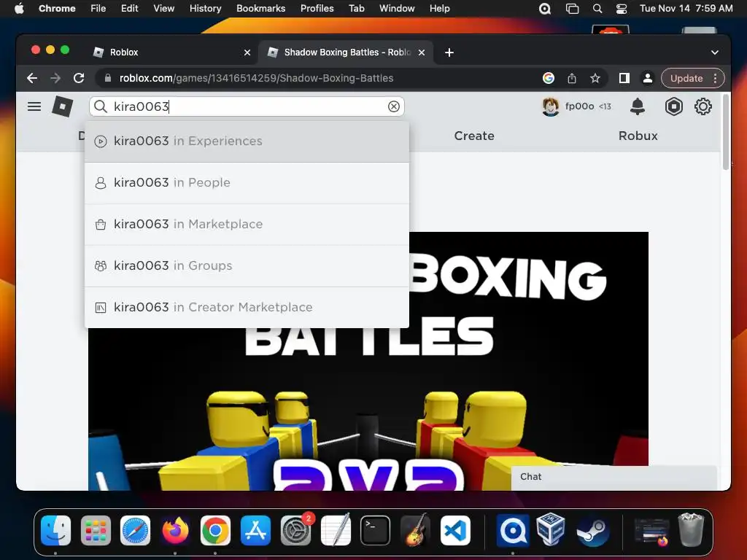
Task: Click the Roblox logo home icon
Action: [x=63, y=106]
